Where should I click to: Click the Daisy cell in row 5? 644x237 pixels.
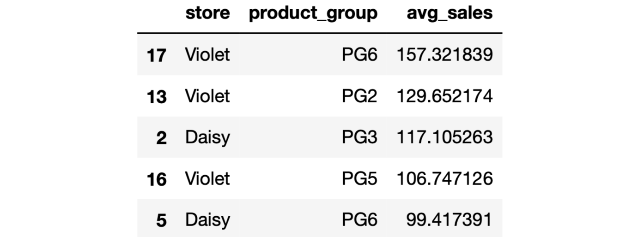tap(207, 220)
